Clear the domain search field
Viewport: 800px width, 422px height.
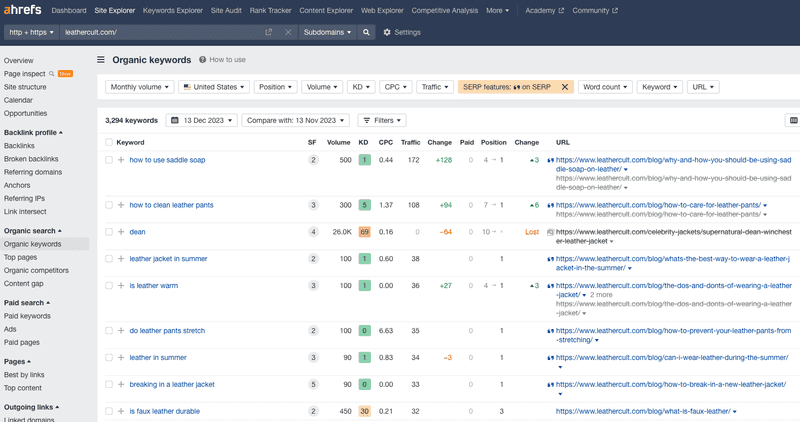coord(288,32)
